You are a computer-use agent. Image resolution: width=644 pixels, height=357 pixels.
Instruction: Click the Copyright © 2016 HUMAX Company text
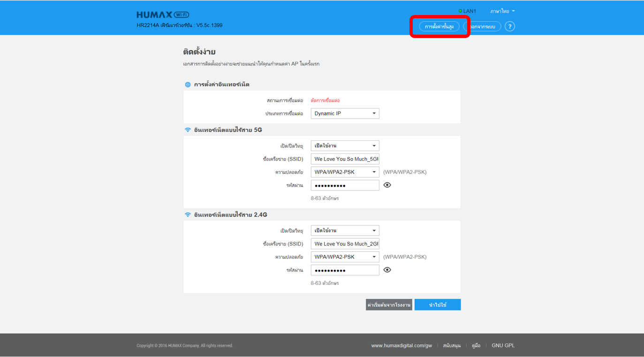pos(185,346)
